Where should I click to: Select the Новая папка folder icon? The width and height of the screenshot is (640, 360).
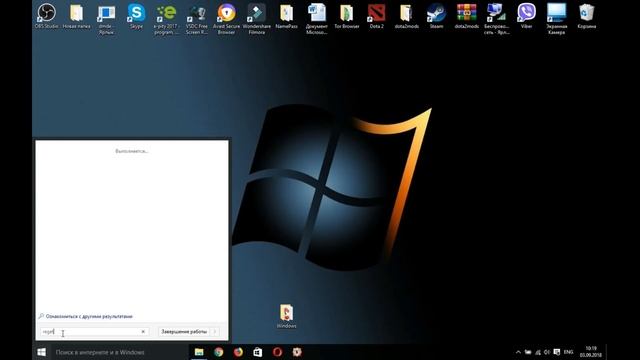pos(76,16)
